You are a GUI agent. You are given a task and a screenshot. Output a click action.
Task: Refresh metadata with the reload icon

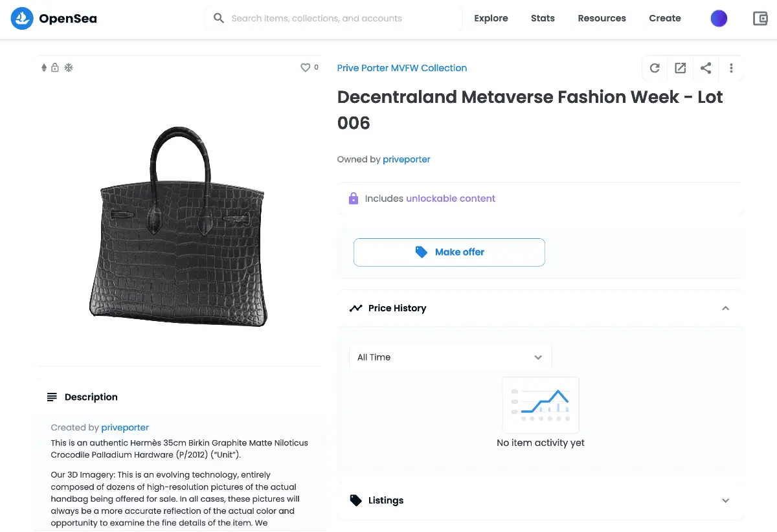click(x=655, y=68)
